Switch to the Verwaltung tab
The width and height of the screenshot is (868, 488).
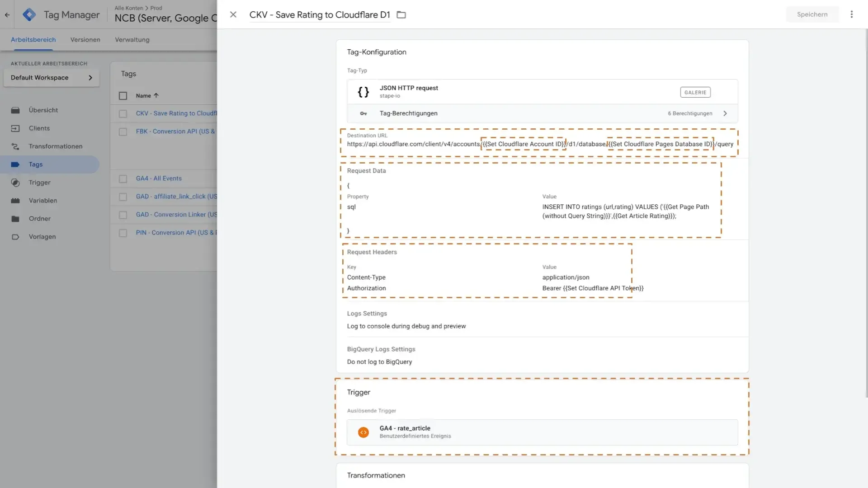coord(132,40)
